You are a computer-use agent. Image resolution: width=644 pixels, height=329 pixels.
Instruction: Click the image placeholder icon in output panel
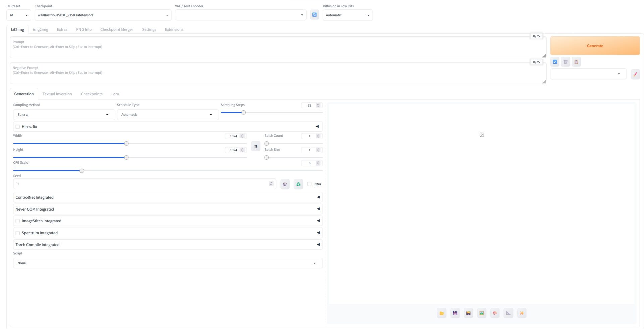[x=482, y=135]
